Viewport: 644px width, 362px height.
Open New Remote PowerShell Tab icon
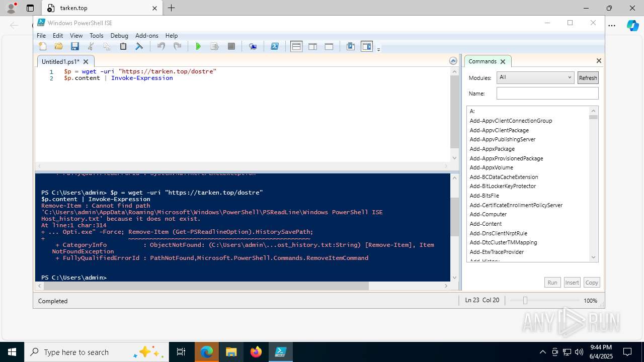point(253,46)
